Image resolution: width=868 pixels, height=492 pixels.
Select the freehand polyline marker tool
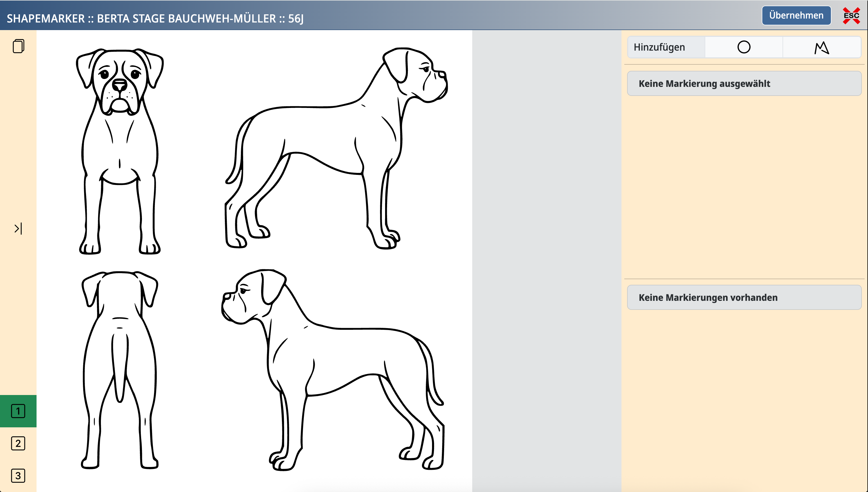point(821,47)
